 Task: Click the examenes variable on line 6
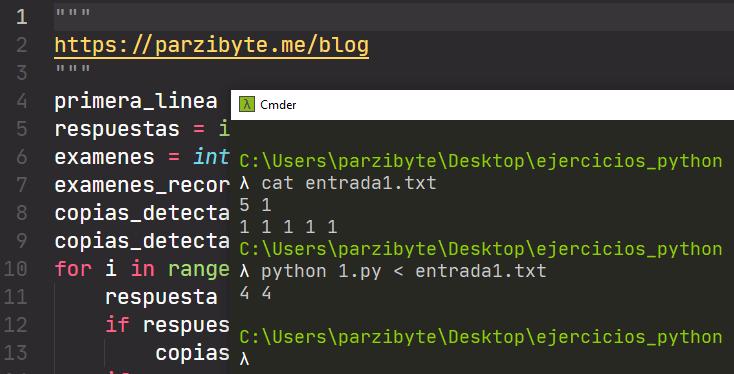tap(104, 157)
